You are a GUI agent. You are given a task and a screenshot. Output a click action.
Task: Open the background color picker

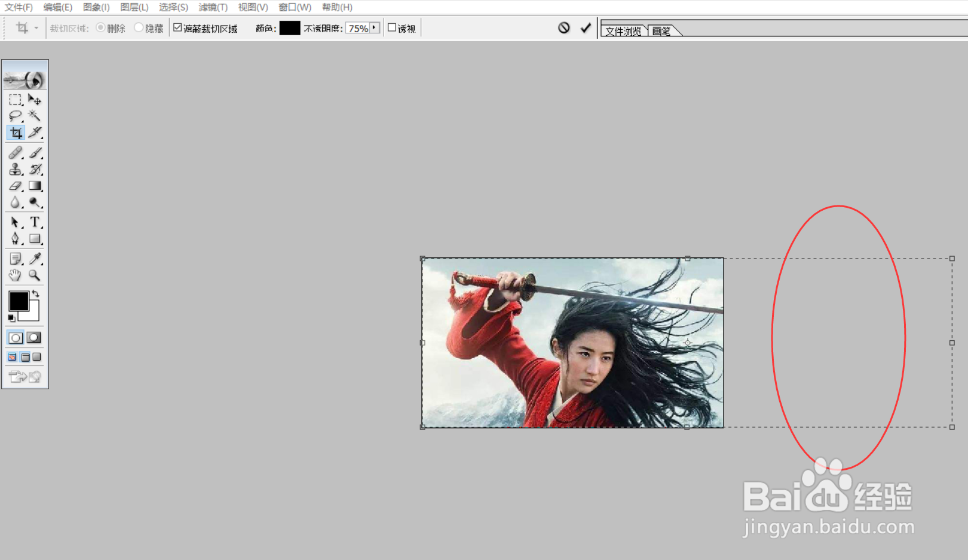point(33,315)
